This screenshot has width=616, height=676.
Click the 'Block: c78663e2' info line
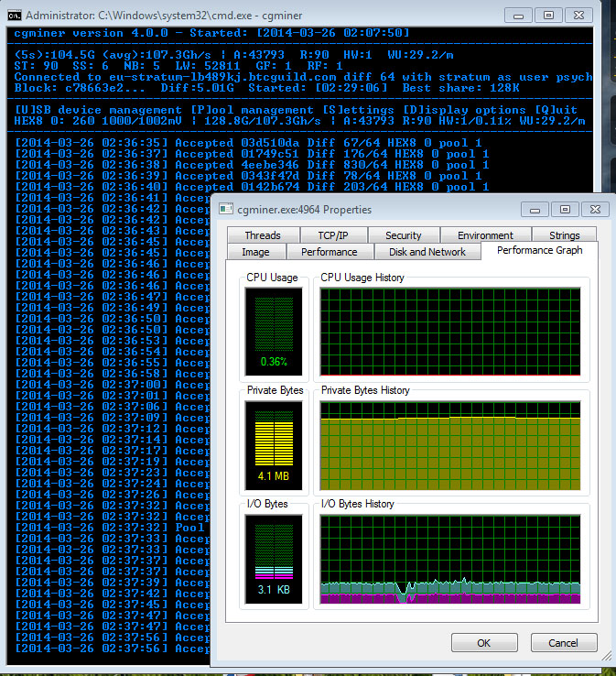coord(266,88)
